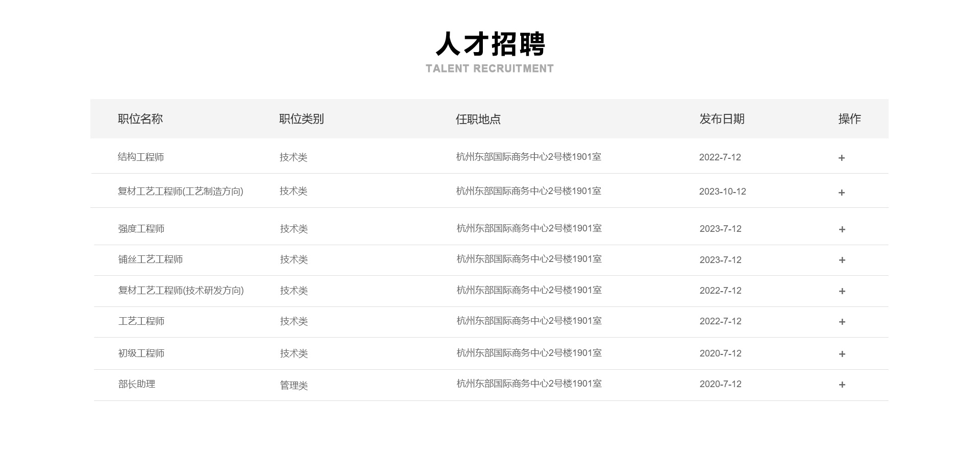980x452 pixels.
Task: Click the 任职地点 column header
Action: pyautogui.click(x=478, y=119)
